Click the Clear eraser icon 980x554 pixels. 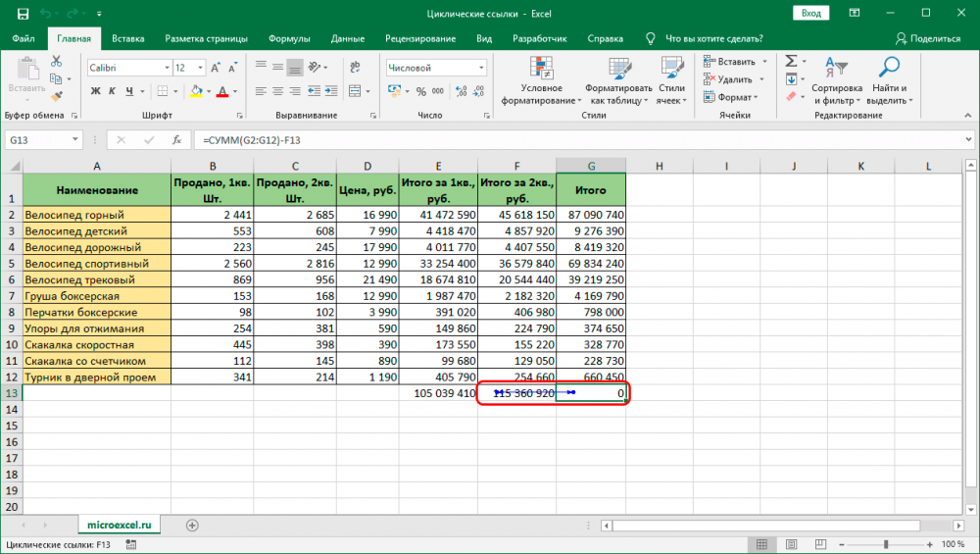click(x=791, y=96)
